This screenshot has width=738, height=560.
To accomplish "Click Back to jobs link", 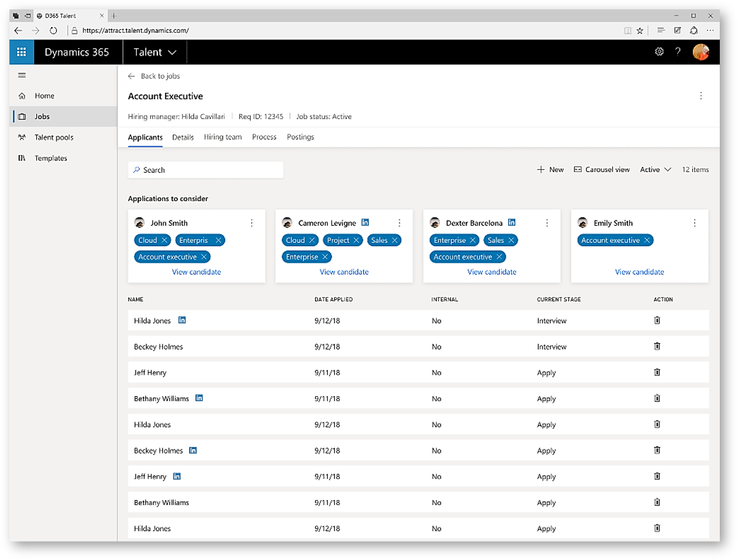I will 155,76.
